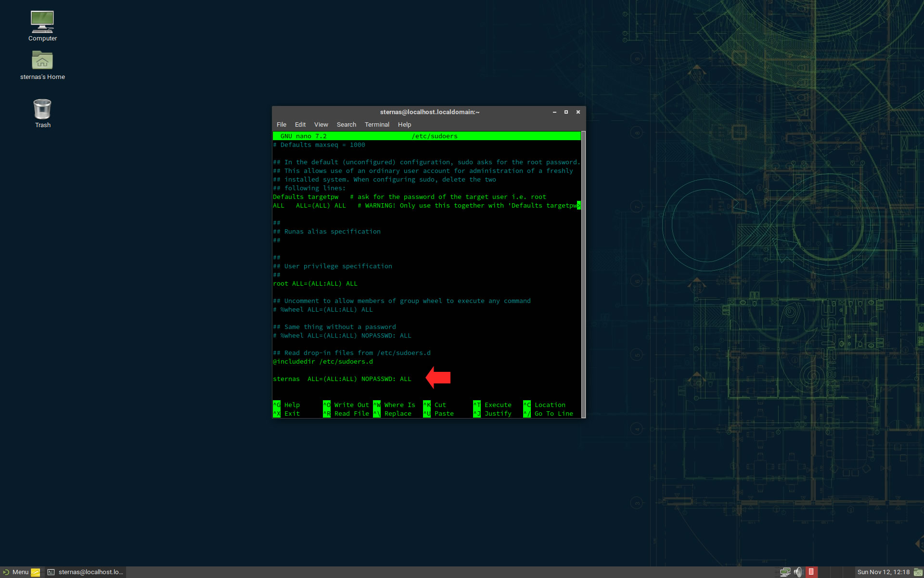Place cursor on 'root ALL=(ALL:ALL) ALL' line
The image size is (924, 578).
(x=315, y=284)
